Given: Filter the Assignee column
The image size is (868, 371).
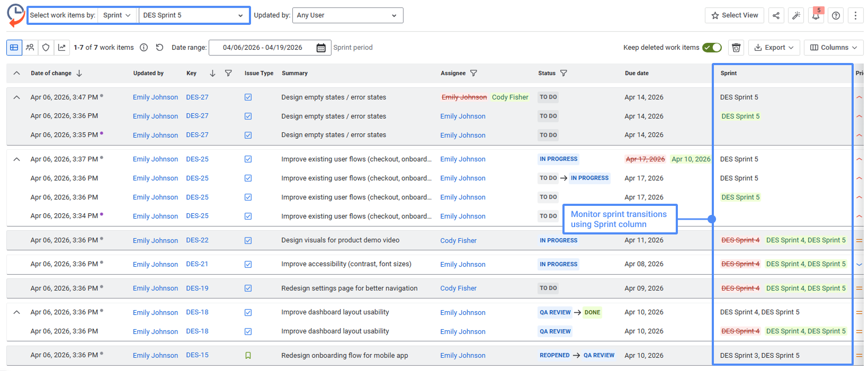Looking at the screenshot, I should tap(473, 74).
